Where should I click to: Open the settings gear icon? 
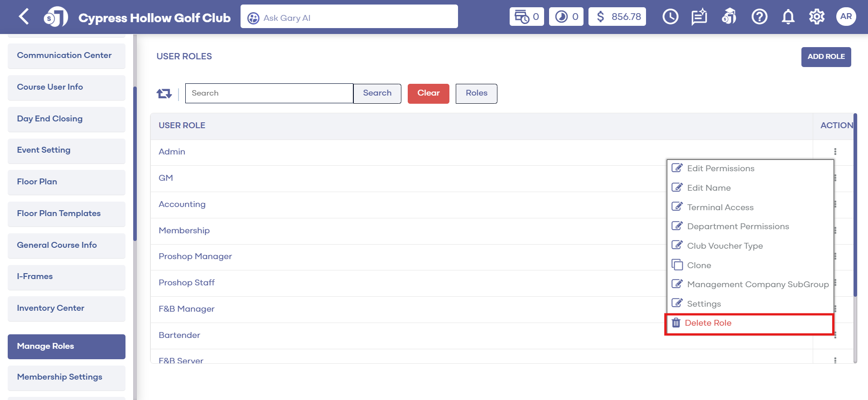pos(816,17)
